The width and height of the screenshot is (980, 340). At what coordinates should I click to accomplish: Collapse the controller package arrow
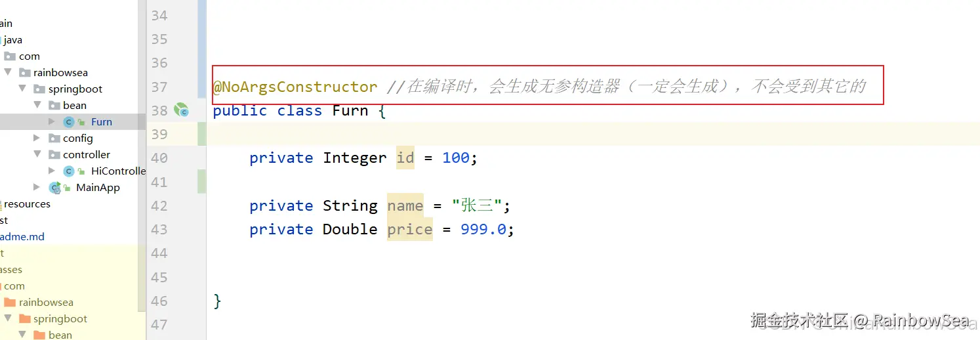pyautogui.click(x=37, y=154)
